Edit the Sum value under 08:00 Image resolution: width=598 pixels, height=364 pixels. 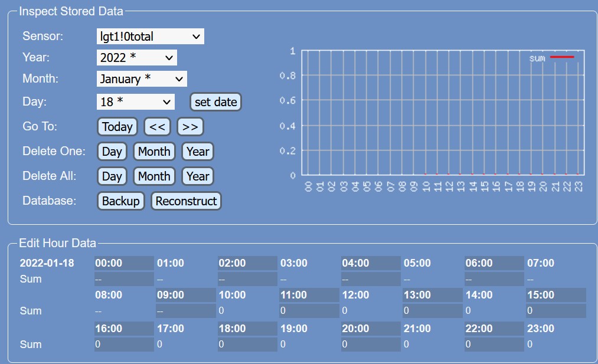click(124, 311)
